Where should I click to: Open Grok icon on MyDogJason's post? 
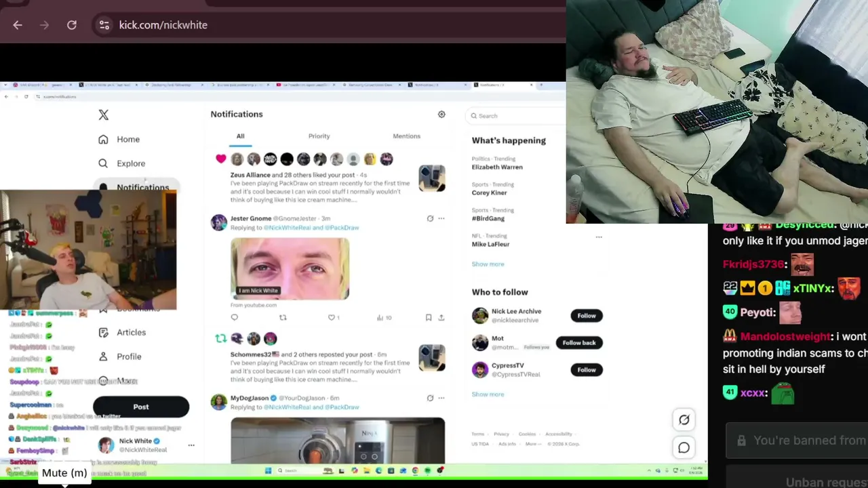pos(430,398)
